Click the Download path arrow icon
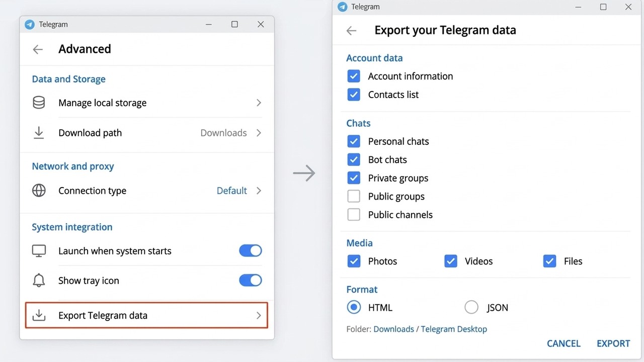This screenshot has width=644, height=362. [x=39, y=133]
